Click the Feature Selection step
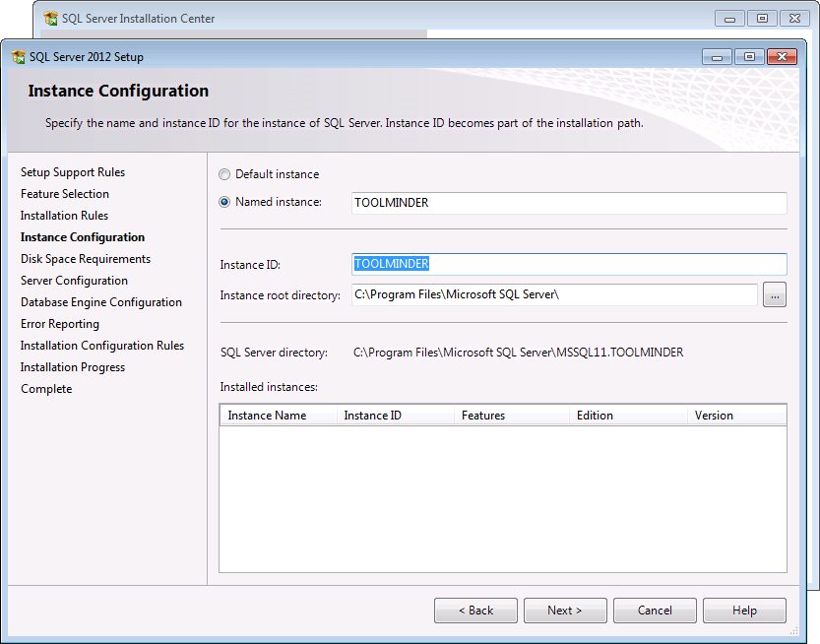Screen dimensions: 820x644 pos(65,194)
